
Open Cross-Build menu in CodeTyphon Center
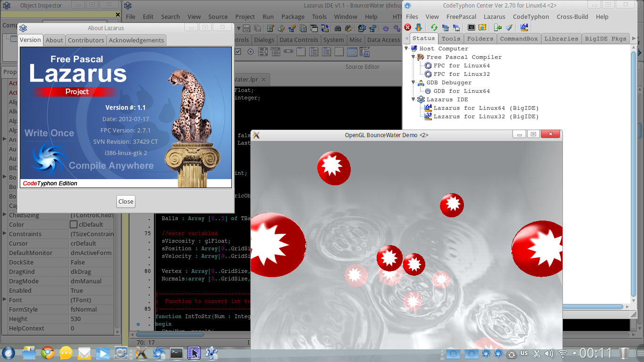[572, 16]
